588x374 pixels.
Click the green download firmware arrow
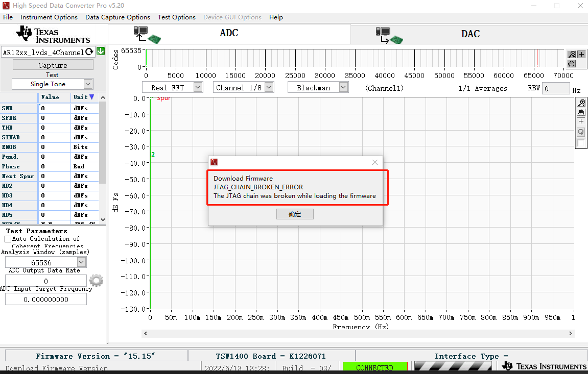click(101, 52)
